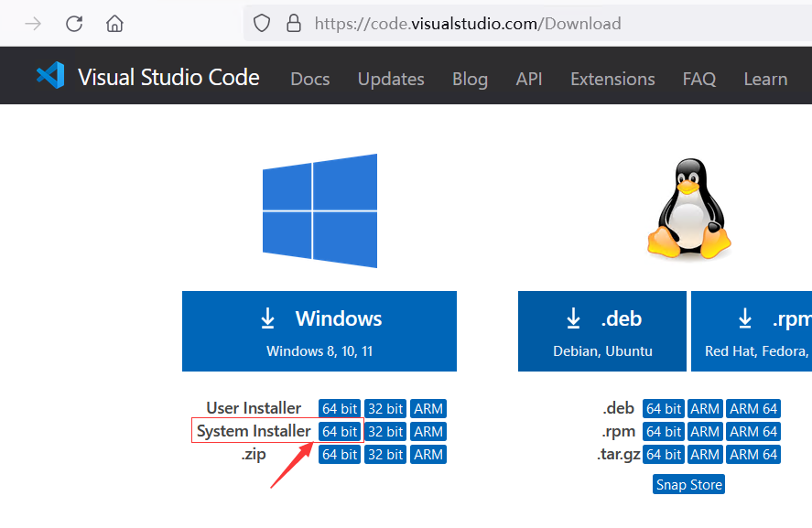Screen dimensions: 812x528
Task: Open the Learn navigation link
Action: (765, 79)
